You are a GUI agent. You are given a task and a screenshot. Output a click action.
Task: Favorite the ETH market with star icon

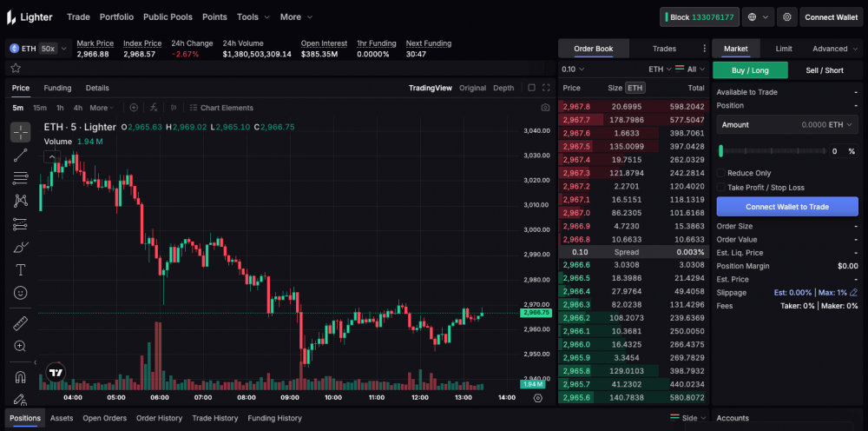(x=16, y=68)
